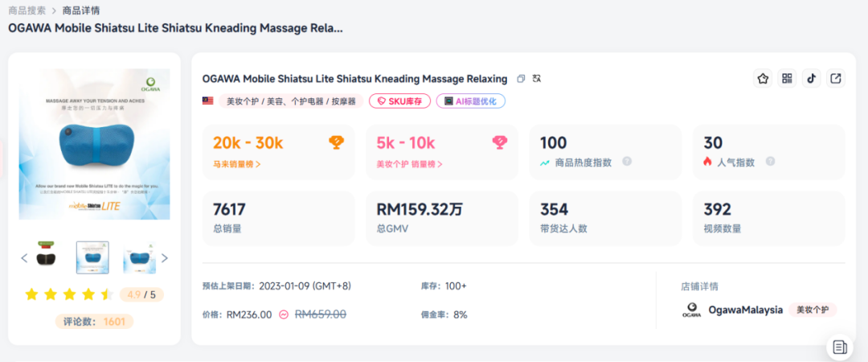
Task: Click the 354 带货达人数 card
Action: point(606,218)
